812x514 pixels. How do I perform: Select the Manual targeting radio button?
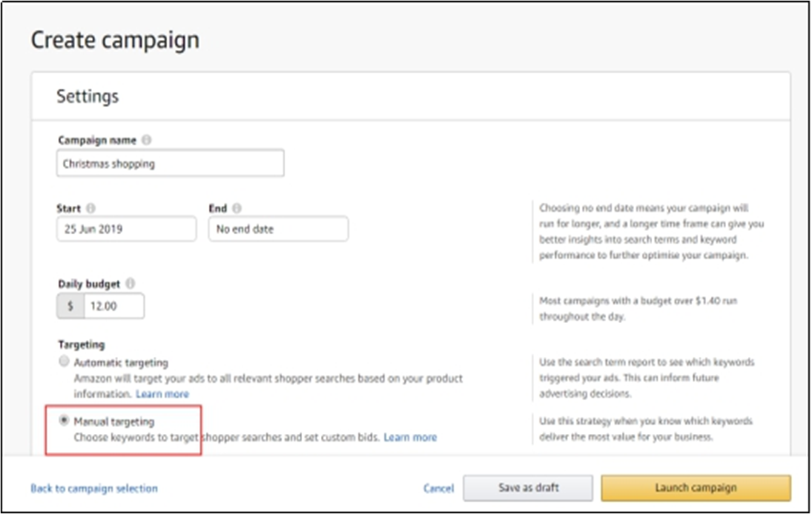63,421
